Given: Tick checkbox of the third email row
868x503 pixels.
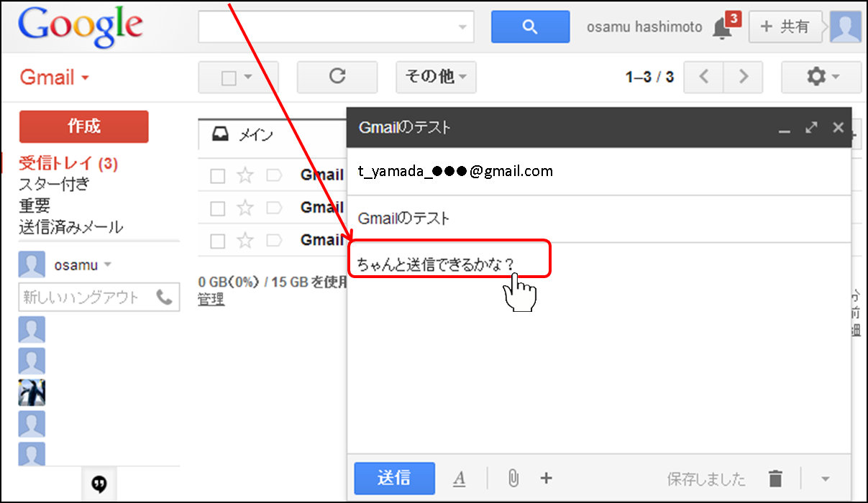Looking at the screenshot, I should [218, 240].
